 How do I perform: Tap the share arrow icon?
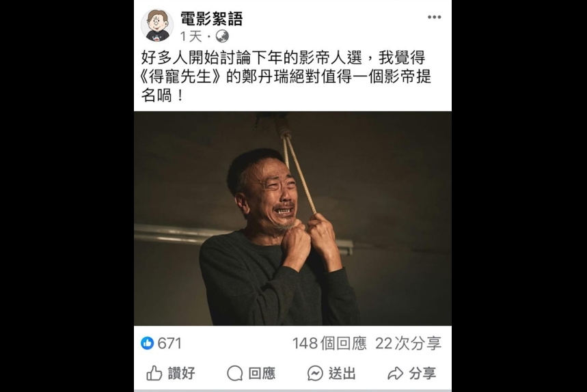[x=396, y=374]
